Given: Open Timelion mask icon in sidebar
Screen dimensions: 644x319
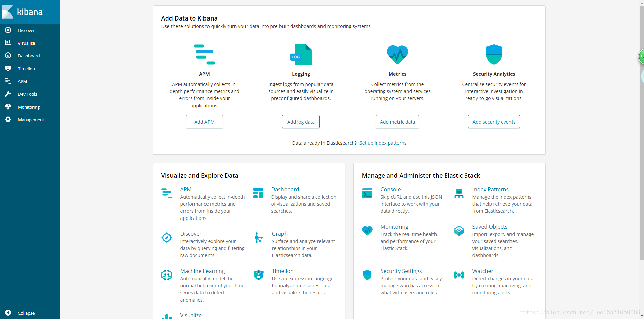Looking at the screenshot, I should point(8,68).
